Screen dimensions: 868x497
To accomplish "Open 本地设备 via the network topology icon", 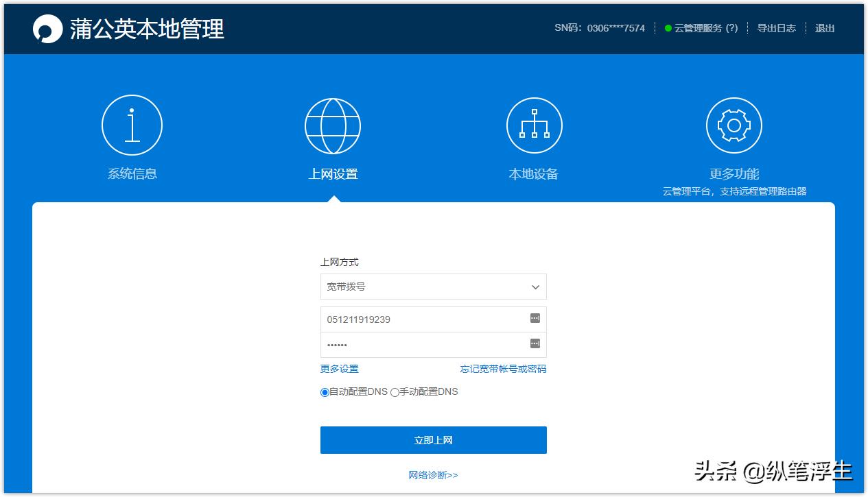I will 534,125.
